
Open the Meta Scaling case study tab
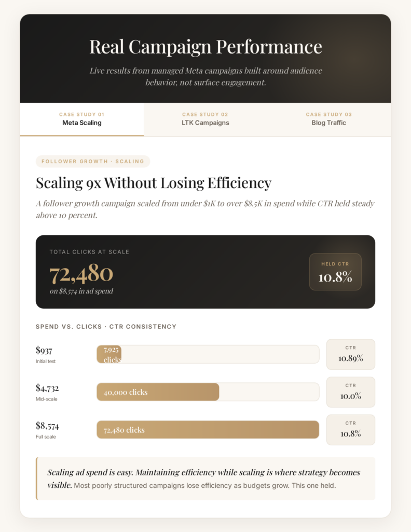click(x=81, y=119)
